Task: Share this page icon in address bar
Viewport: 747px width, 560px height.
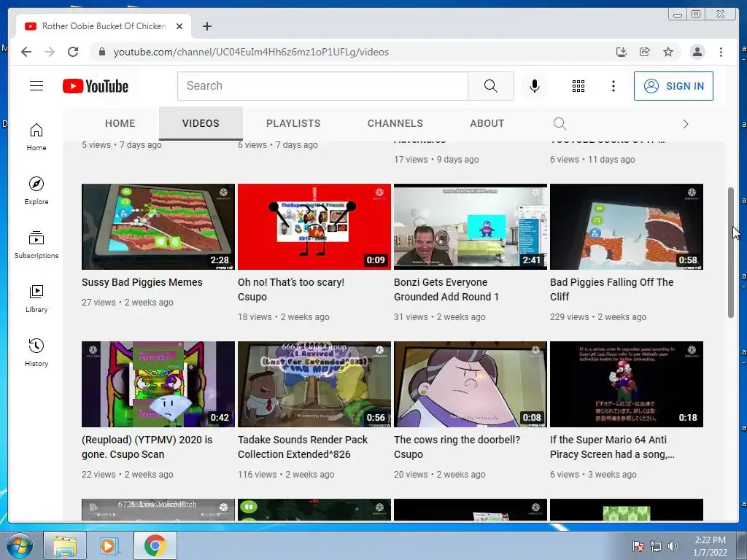Action: click(645, 52)
